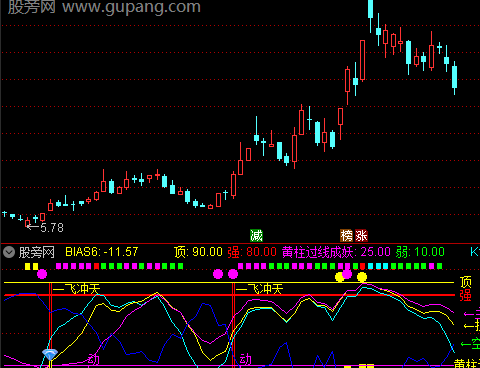Click the 弱: 10.00 parameter label
Screen dimensions: 480x368
pyautogui.click(x=420, y=252)
